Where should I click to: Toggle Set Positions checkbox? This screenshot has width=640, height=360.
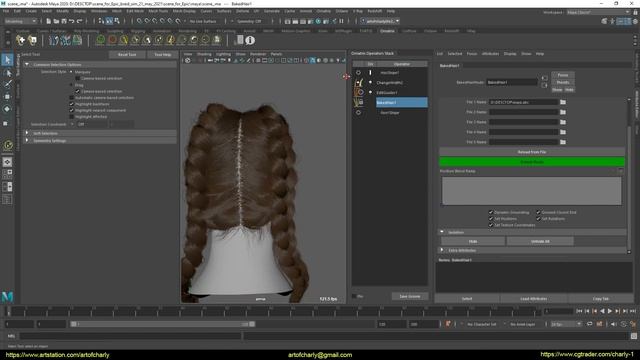pos(491,219)
